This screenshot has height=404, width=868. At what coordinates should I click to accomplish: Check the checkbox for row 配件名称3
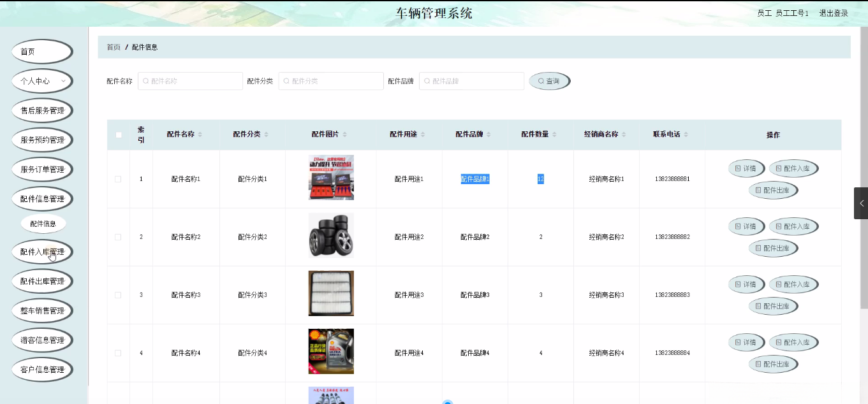pos(118,295)
